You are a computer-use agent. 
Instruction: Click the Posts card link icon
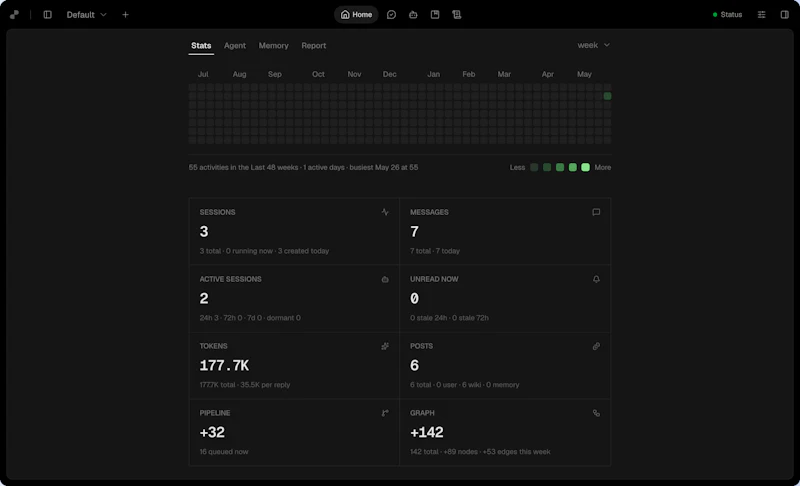596,346
